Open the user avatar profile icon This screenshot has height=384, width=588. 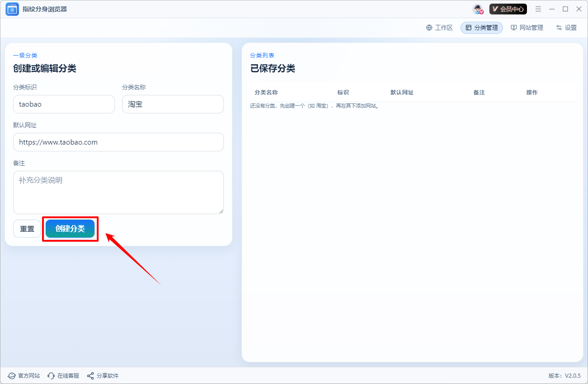(x=478, y=9)
